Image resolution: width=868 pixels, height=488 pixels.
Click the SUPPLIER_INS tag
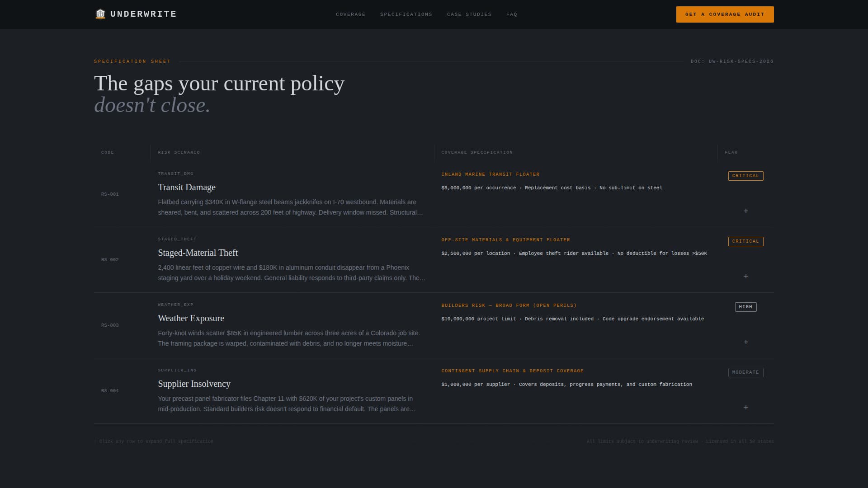177,371
